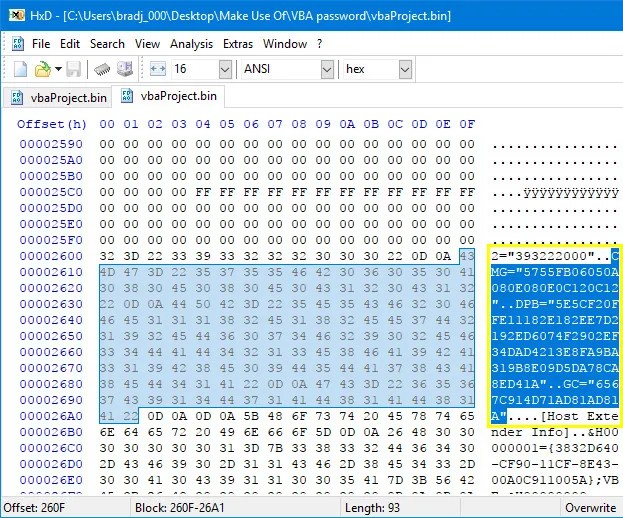Expand the Open file dropdown arrow
The height and width of the screenshot is (518, 623).
point(58,69)
